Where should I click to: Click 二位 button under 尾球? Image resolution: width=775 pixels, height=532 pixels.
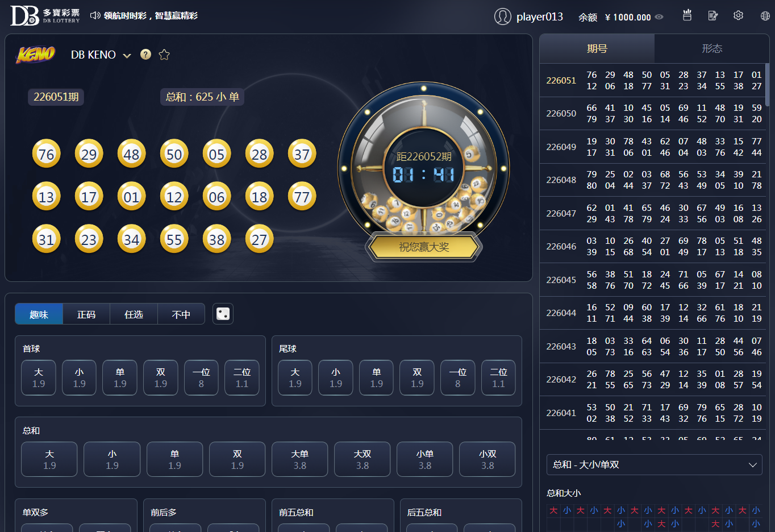click(x=498, y=377)
